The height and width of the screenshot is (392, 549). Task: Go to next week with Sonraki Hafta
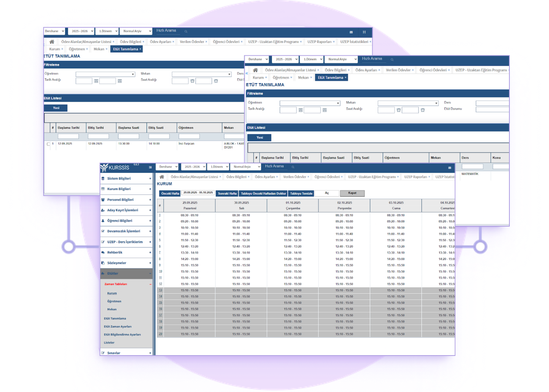227,194
